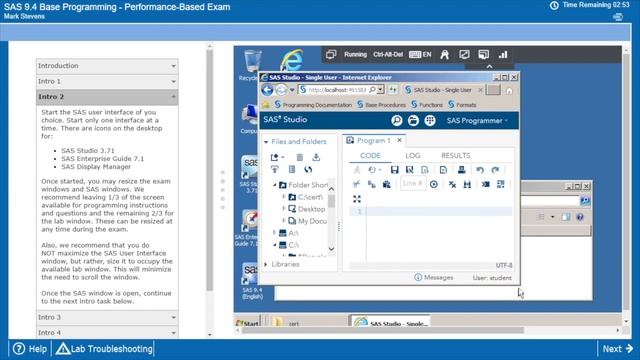The height and width of the screenshot is (360, 640).
Task: Click the Files and Folders tree scroll down arrow
Action: [x=331, y=249]
